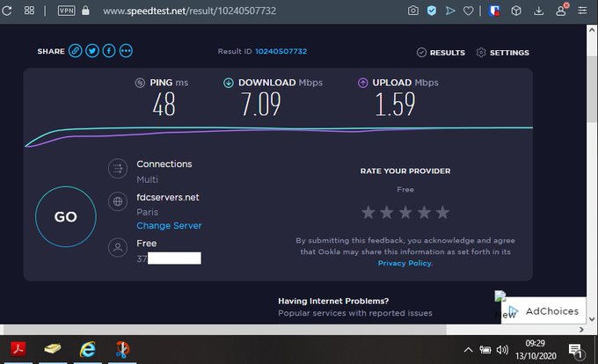
Task: Open the SETTINGS page
Action: pyautogui.click(x=503, y=53)
